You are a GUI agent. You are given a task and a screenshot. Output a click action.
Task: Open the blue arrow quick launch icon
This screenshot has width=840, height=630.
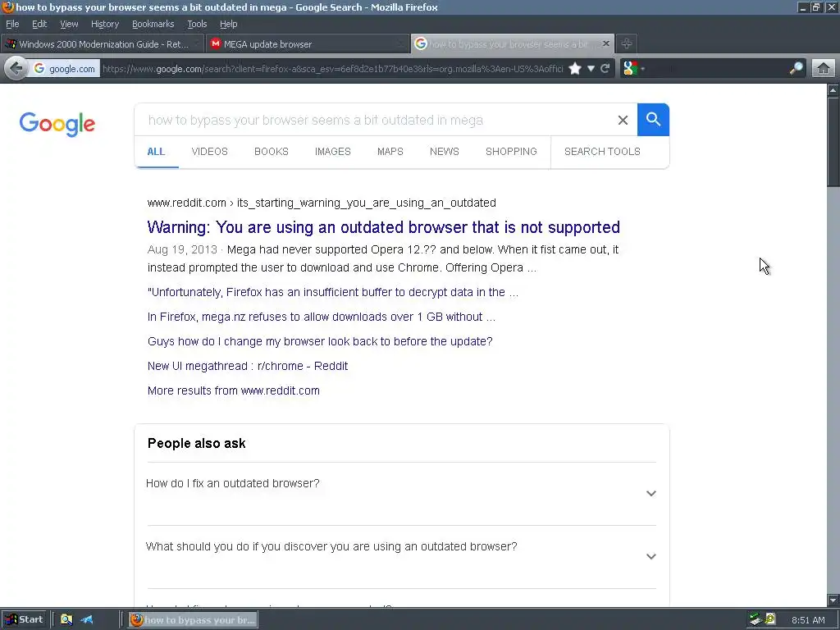[87, 620]
